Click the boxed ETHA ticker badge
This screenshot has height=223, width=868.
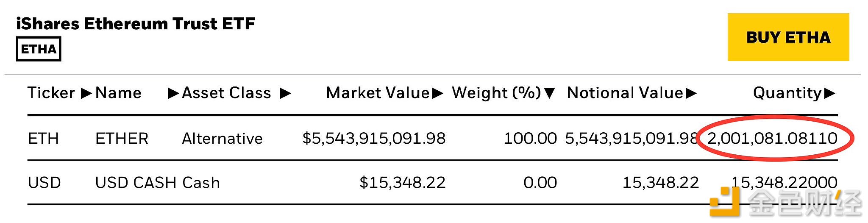click(39, 49)
